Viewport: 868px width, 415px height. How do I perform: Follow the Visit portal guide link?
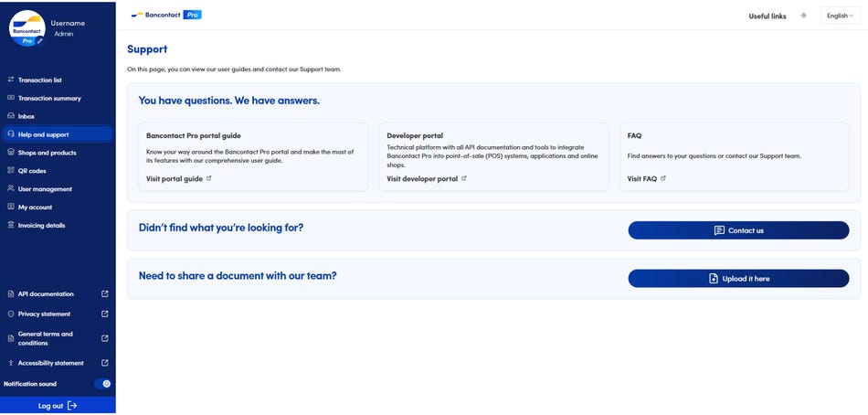click(x=175, y=179)
